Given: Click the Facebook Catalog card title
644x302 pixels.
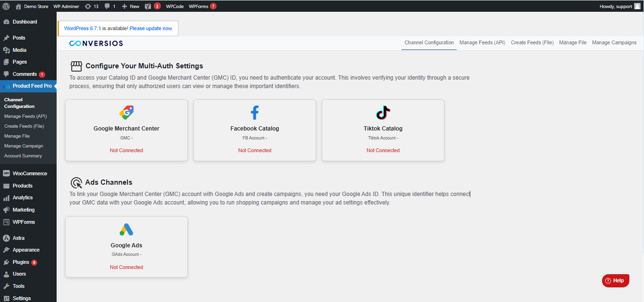Looking at the screenshot, I should pyautogui.click(x=255, y=129).
